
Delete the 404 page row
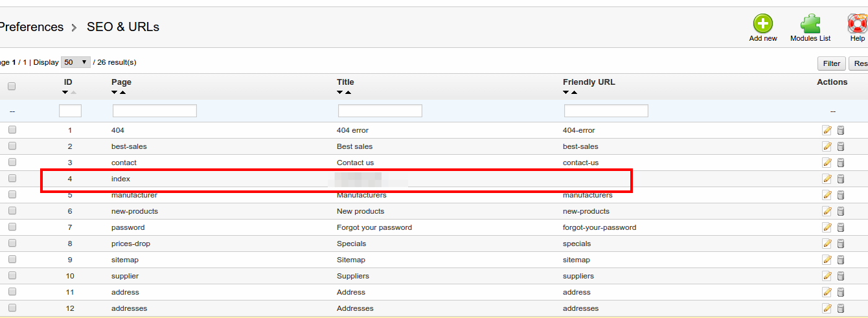(x=841, y=130)
